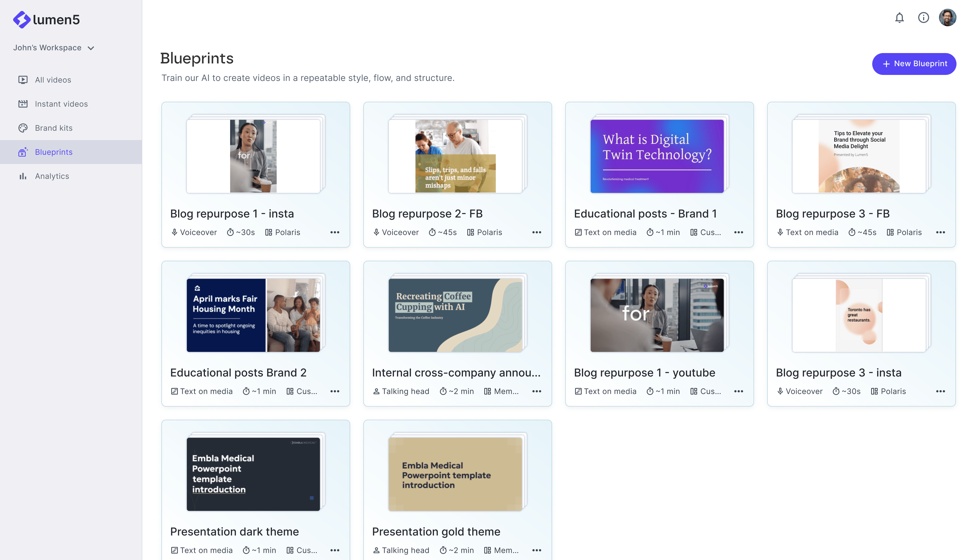Open What is Digital Twin Technology thumbnail

(657, 156)
